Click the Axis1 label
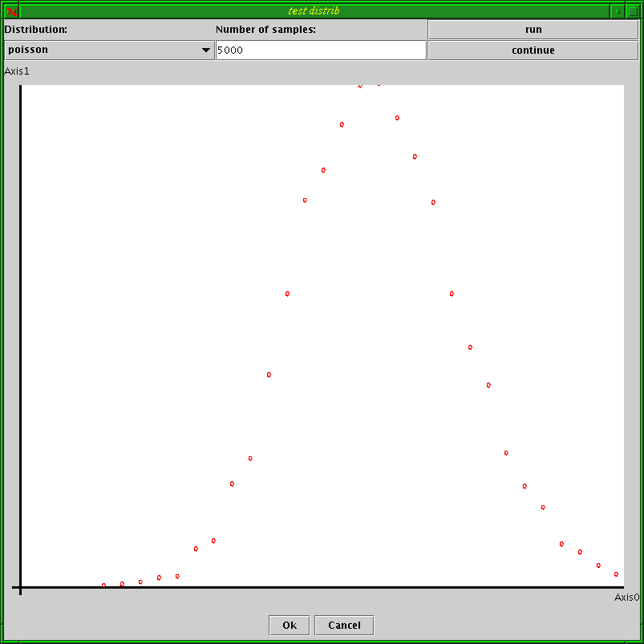The width and height of the screenshot is (644, 644). 17,71
